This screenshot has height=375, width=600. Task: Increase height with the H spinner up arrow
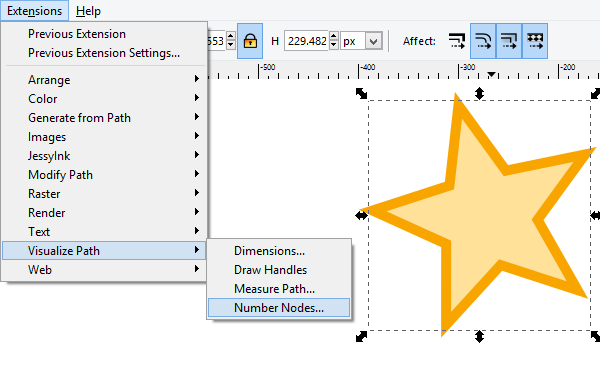[334, 36]
